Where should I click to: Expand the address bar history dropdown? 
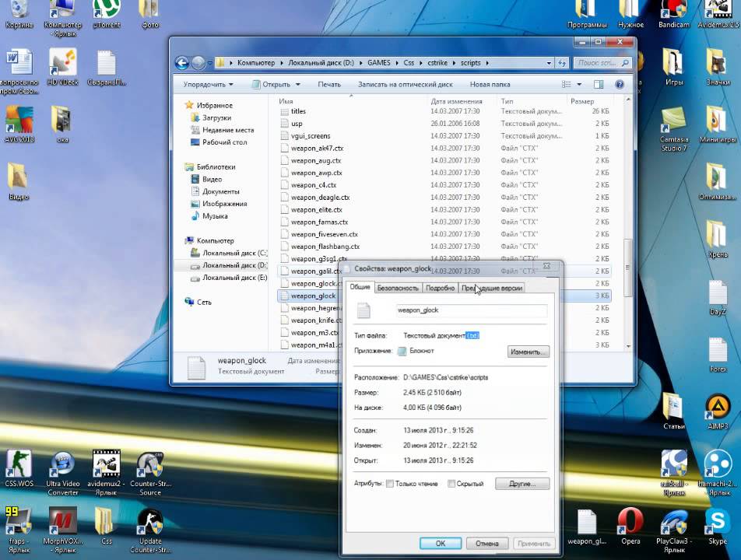tap(549, 63)
